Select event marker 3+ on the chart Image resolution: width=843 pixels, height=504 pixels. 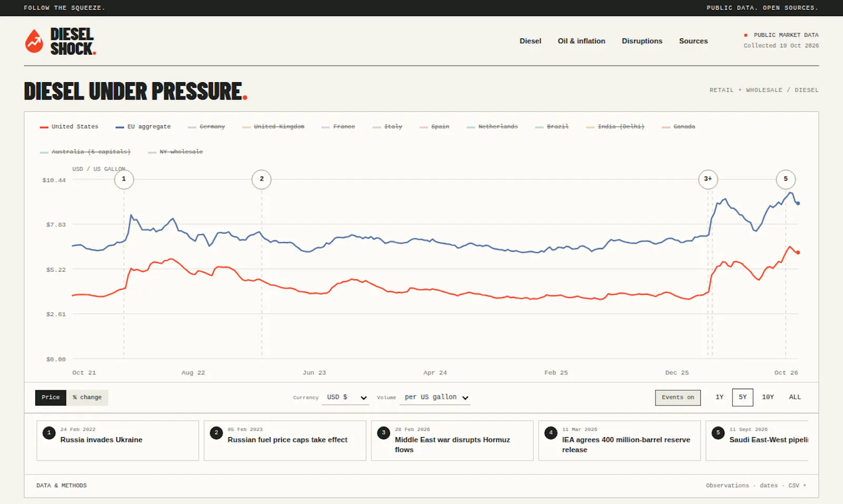tap(708, 179)
